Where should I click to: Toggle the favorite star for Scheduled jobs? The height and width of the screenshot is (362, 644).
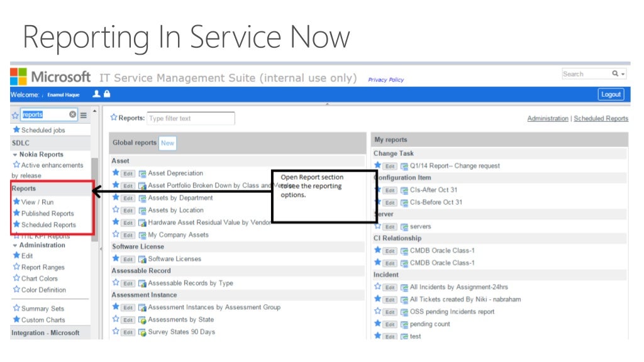click(x=16, y=129)
